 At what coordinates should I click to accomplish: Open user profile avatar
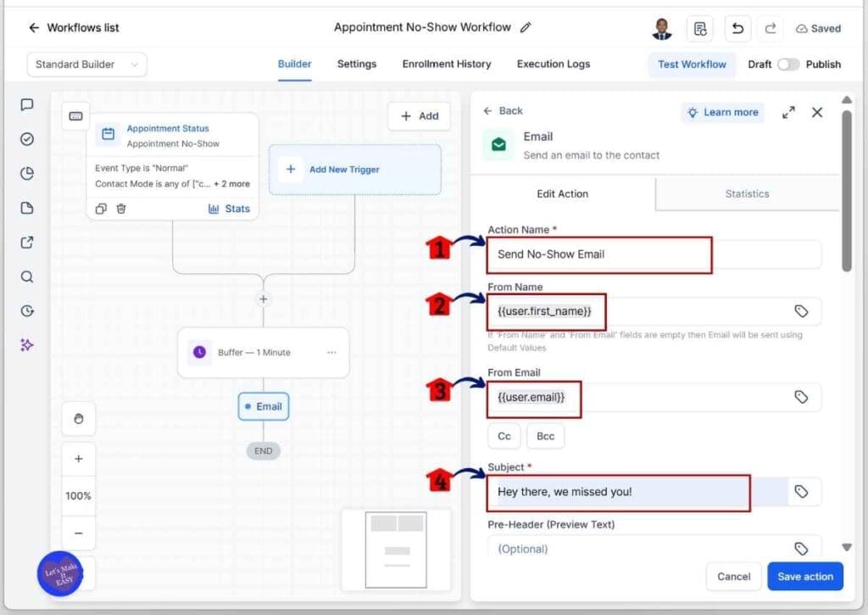point(661,28)
